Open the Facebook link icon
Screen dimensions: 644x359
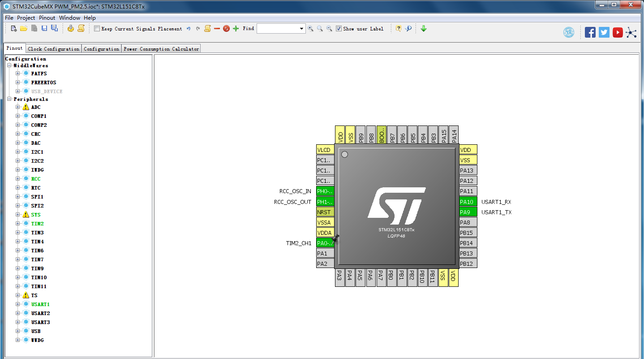click(x=590, y=32)
